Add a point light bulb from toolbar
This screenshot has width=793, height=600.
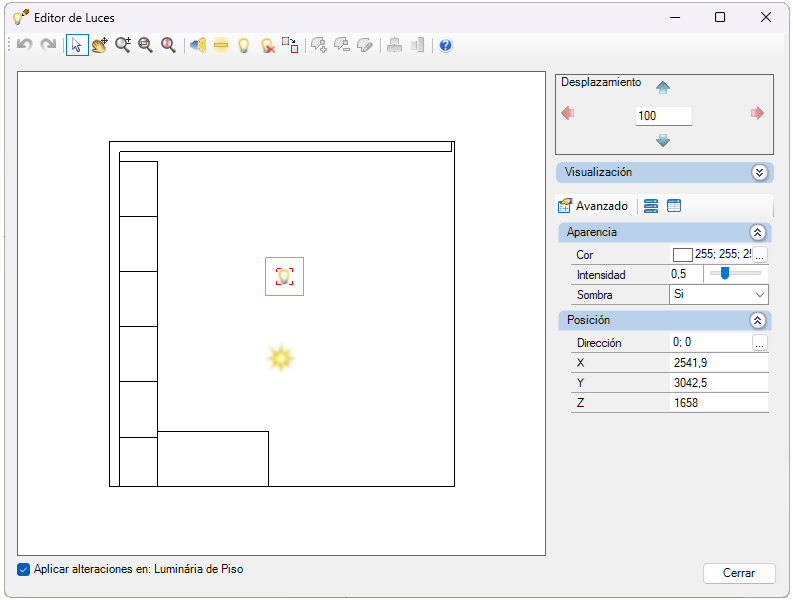(x=244, y=46)
